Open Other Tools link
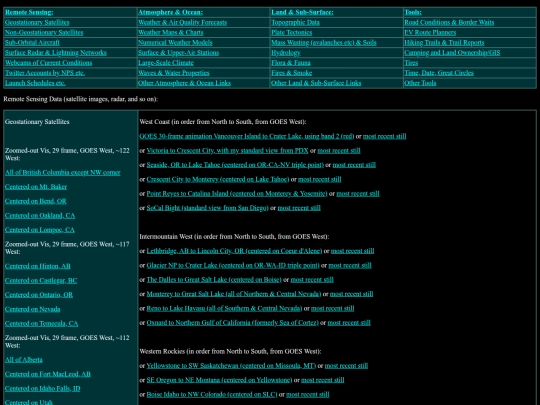This screenshot has height=405, width=540. pos(420,83)
